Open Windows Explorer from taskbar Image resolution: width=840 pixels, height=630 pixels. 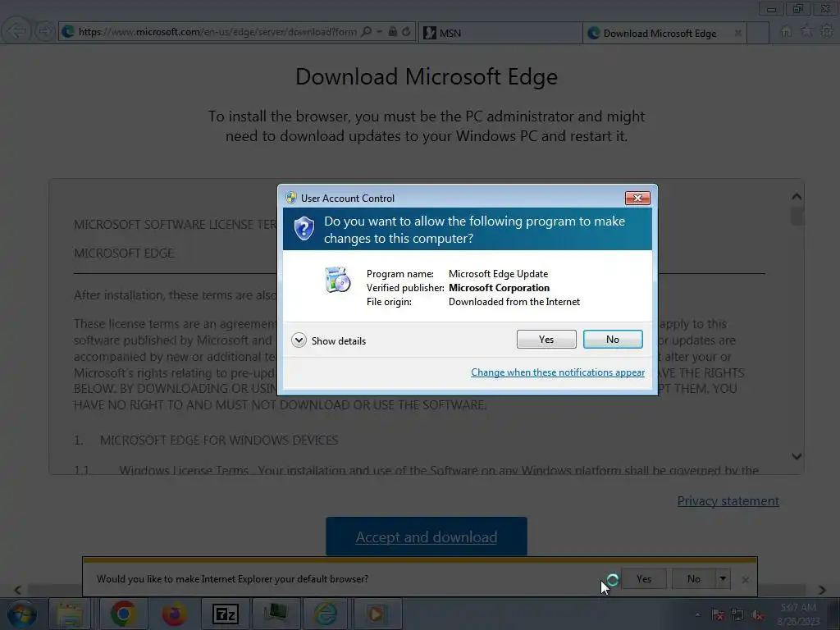[x=71, y=614]
